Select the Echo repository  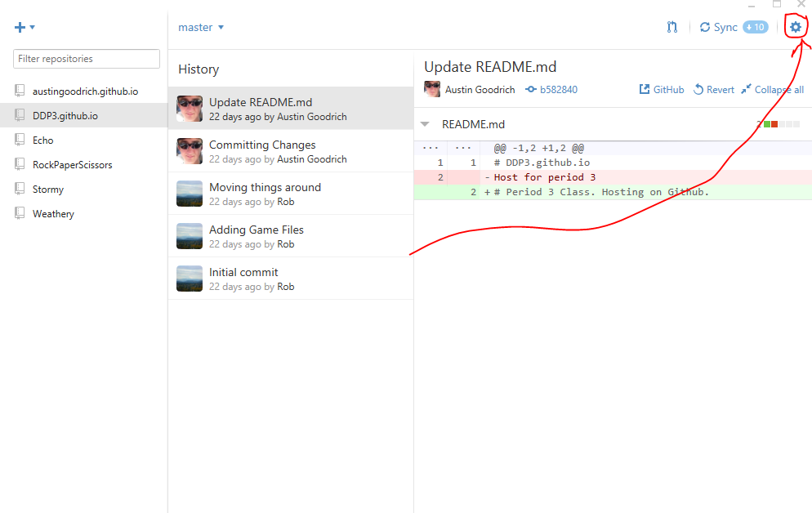click(x=42, y=141)
